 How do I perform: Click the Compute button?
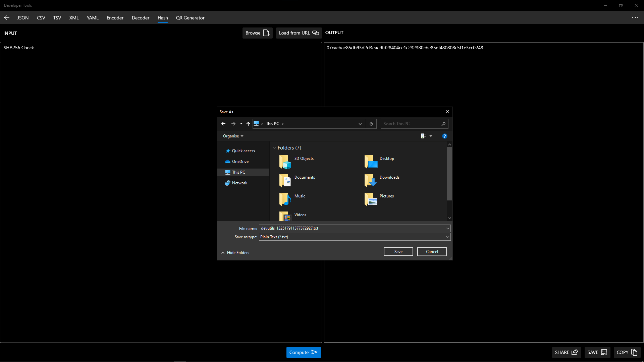click(303, 352)
